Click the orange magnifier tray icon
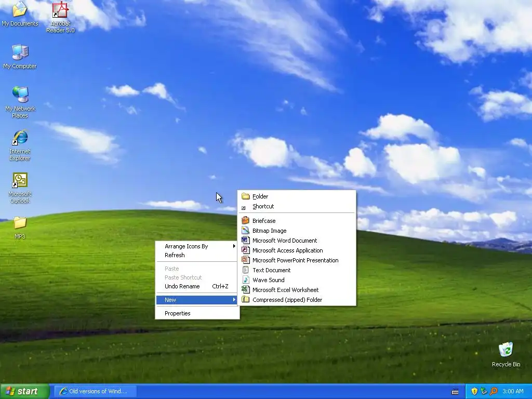The image size is (532, 399). (x=494, y=391)
